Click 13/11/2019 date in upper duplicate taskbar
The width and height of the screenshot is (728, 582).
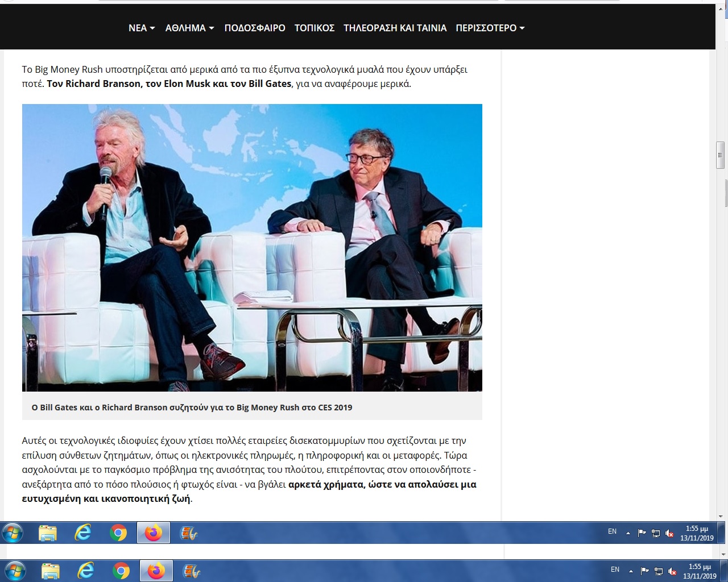(x=697, y=538)
